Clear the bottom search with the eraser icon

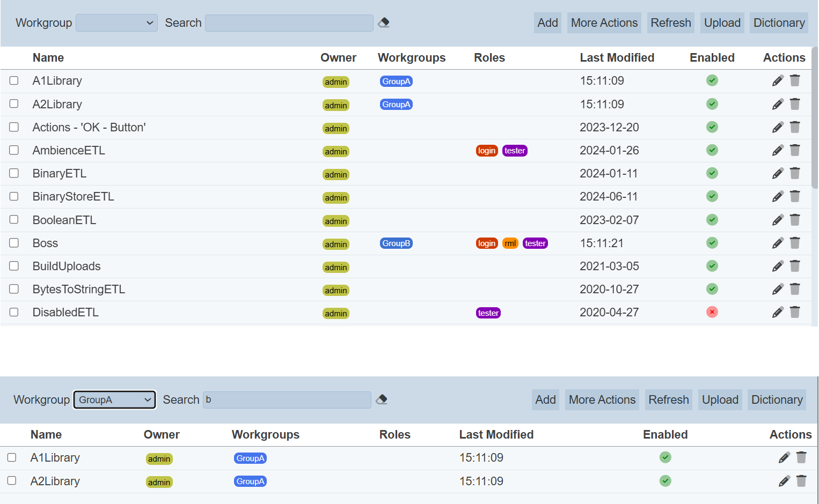pos(382,399)
